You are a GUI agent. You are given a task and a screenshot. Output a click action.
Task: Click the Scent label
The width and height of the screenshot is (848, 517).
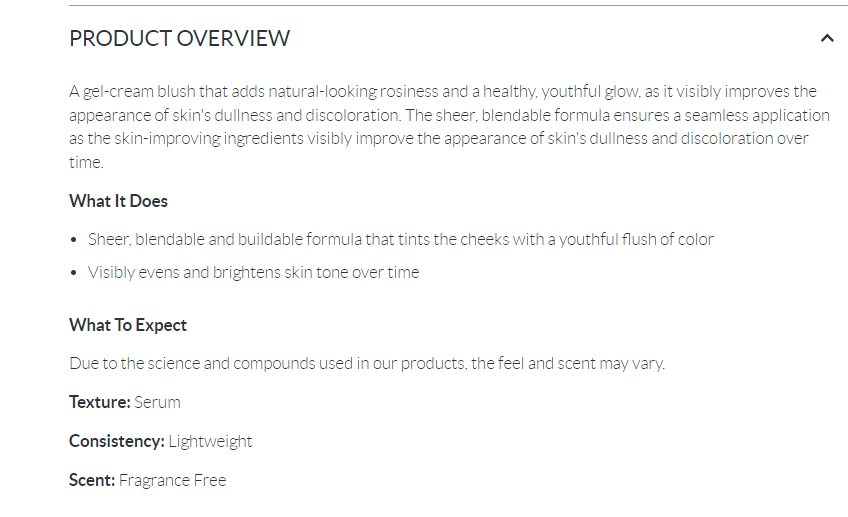[92, 480]
